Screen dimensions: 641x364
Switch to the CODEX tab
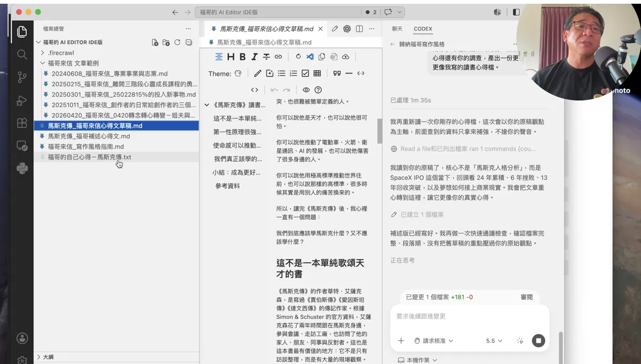pyautogui.click(x=423, y=29)
